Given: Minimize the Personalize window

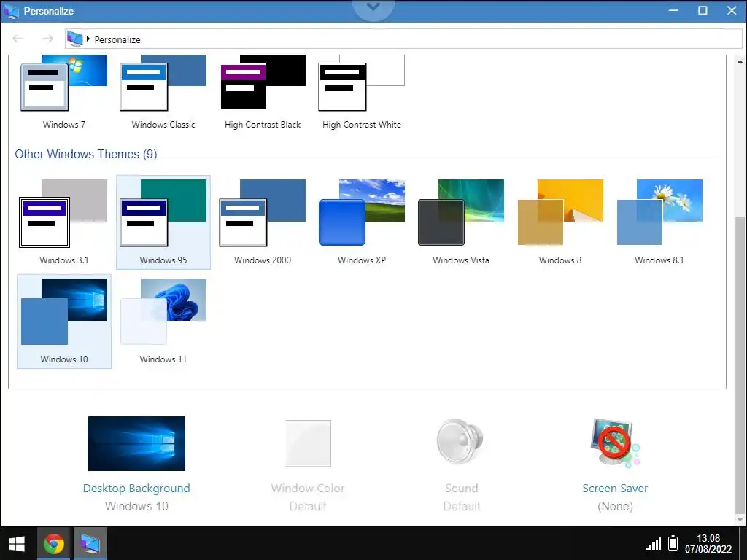Looking at the screenshot, I should (673, 10).
